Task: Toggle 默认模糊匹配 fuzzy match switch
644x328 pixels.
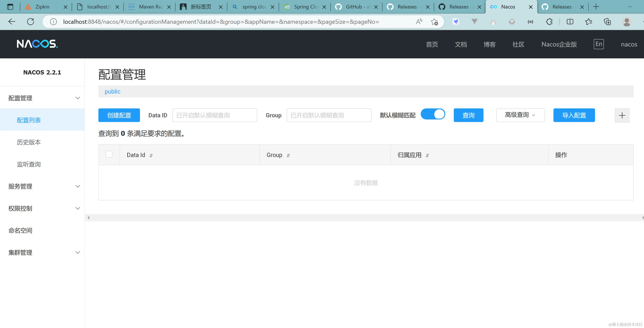Action: click(x=433, y=114)
